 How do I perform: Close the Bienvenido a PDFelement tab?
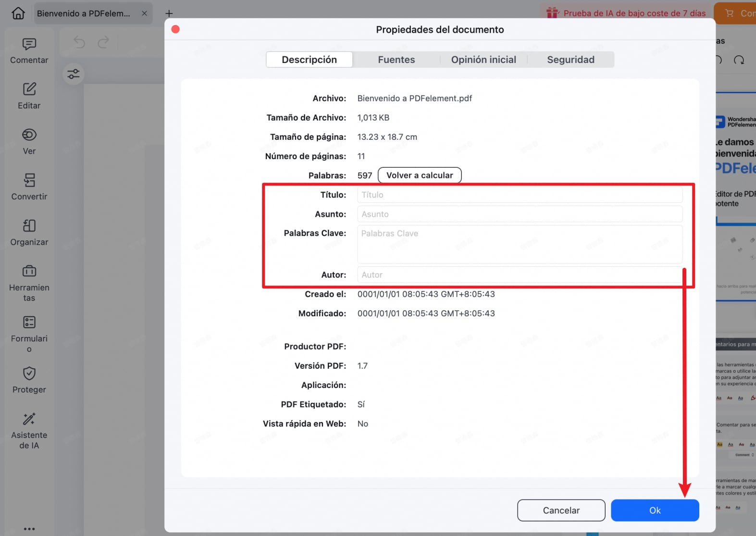[x=144, y=13]
